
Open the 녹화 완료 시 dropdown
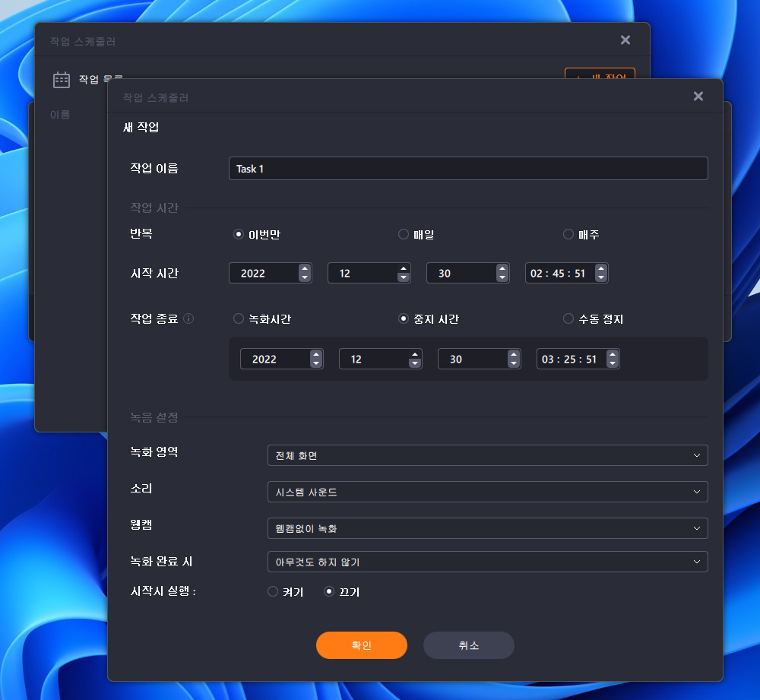click(488, 562)
